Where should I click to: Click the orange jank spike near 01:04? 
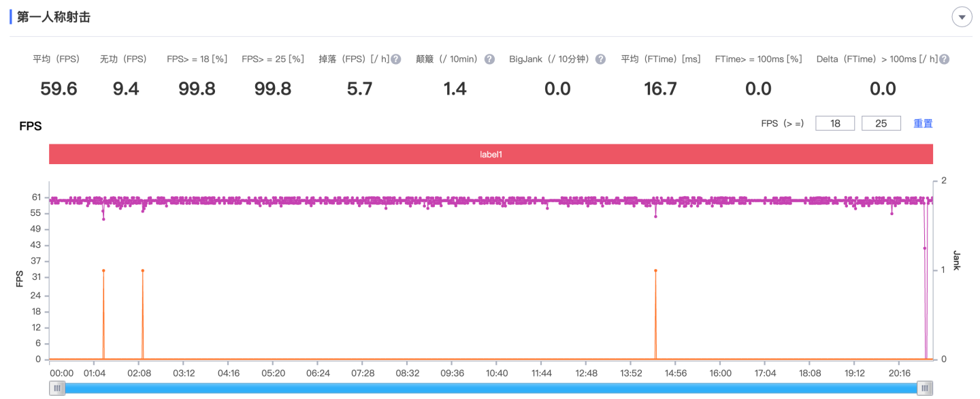coord(103,271)
